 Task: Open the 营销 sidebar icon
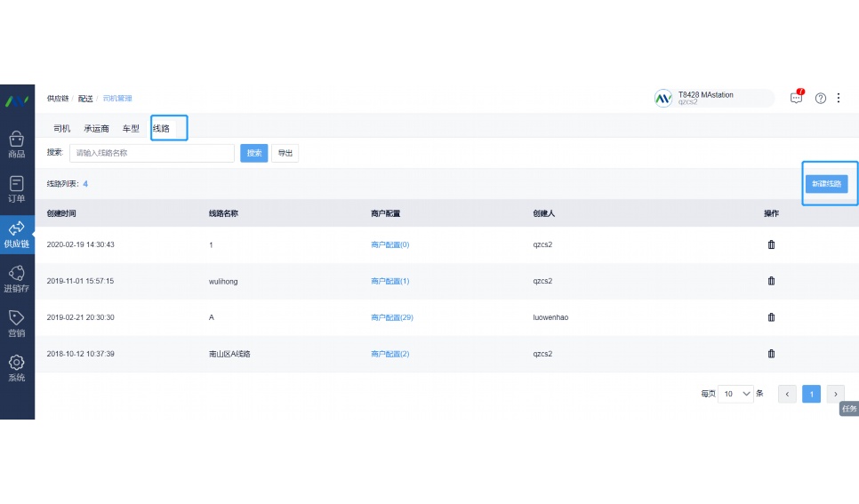pyautogui.click(x=16, y=324)
